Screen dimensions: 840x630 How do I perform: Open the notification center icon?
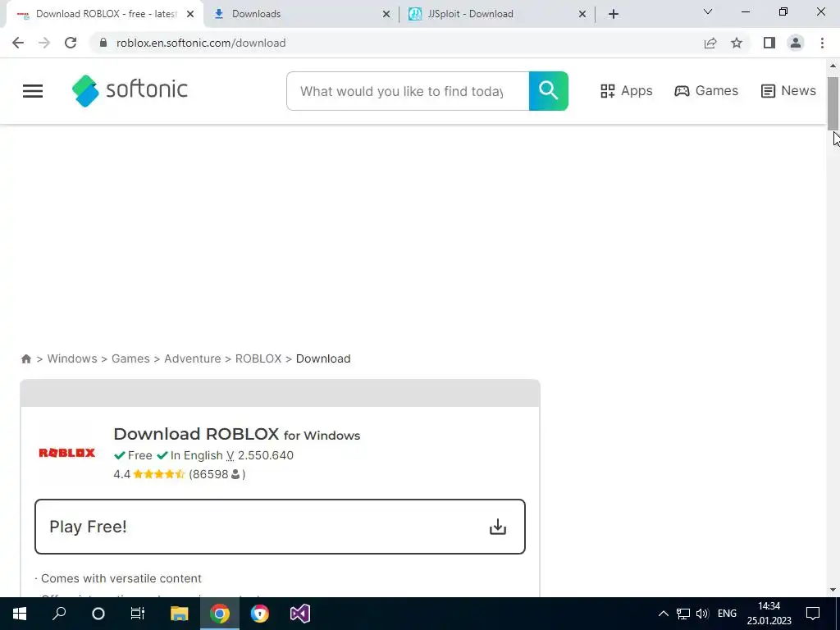(x=813, y=614)
